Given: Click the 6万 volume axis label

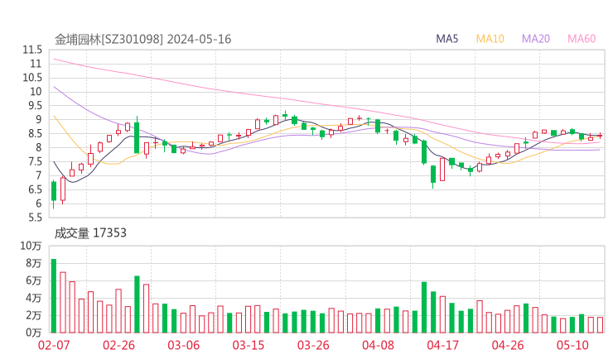Looking at the screenshot, I should [x=34, y=280].
